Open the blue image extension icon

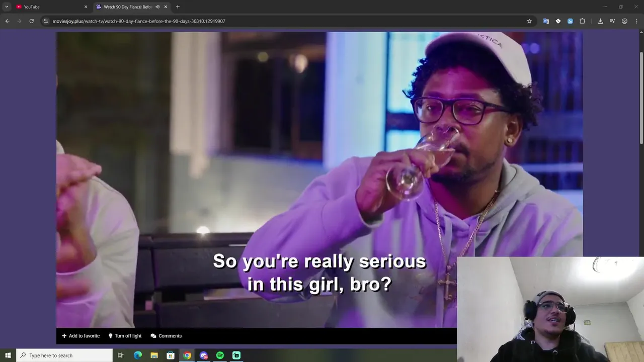tap(570, 21)
